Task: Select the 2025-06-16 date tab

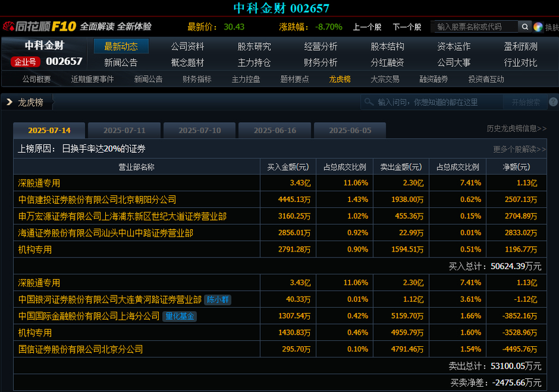Action: pos(275,131)
